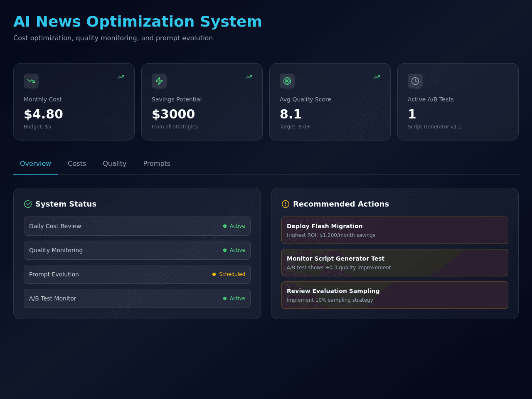Click the Active A/B Tests count of 1

point(412,114)
